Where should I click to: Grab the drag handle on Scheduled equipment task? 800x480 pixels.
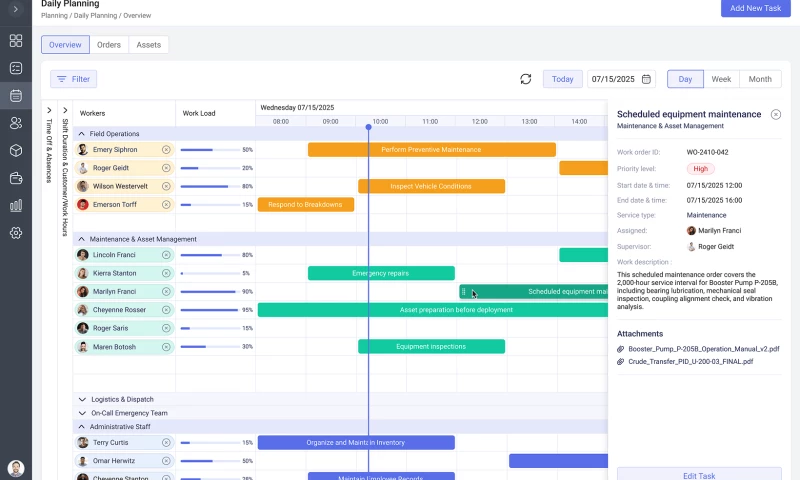point(463,292)
